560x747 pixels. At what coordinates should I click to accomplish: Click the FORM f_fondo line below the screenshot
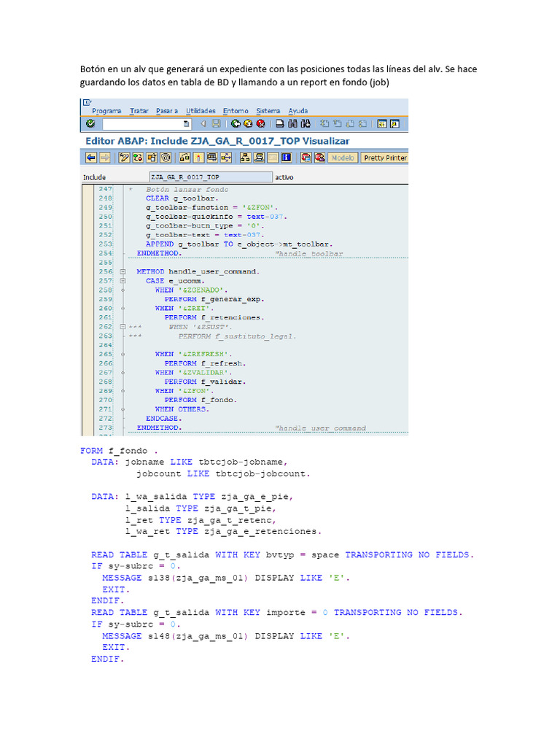click(x=119, y=451)
